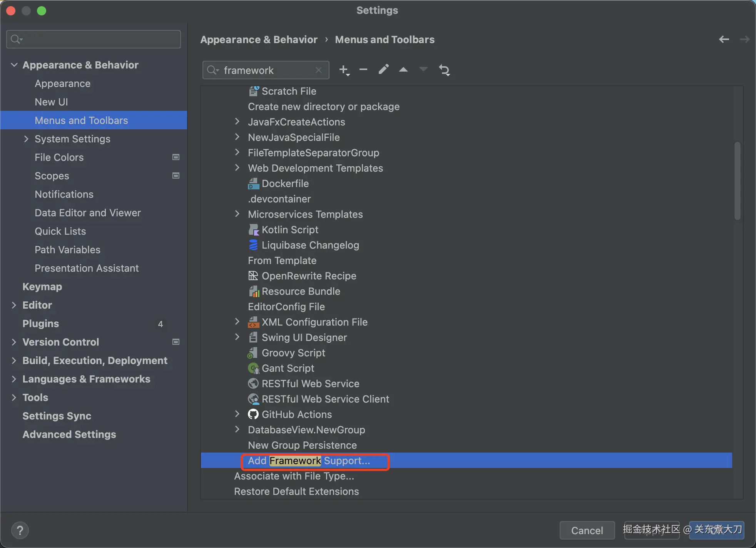Click the move up arrow icon

pyautogui.click(x=403, y=70)
